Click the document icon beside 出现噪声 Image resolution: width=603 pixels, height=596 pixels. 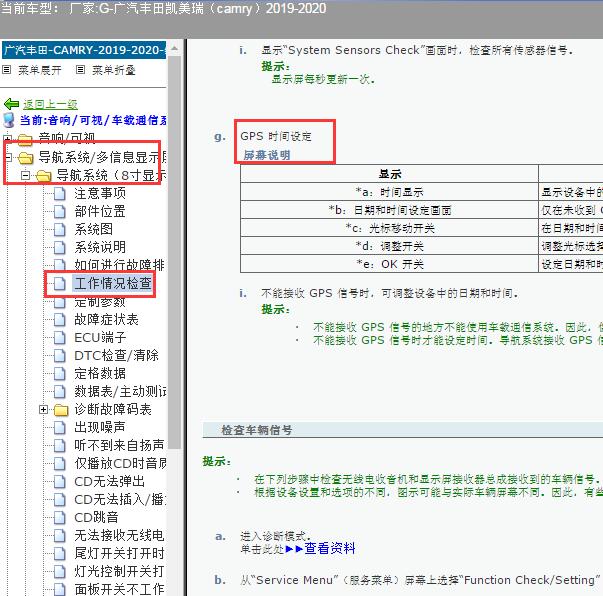pos(60,428)
